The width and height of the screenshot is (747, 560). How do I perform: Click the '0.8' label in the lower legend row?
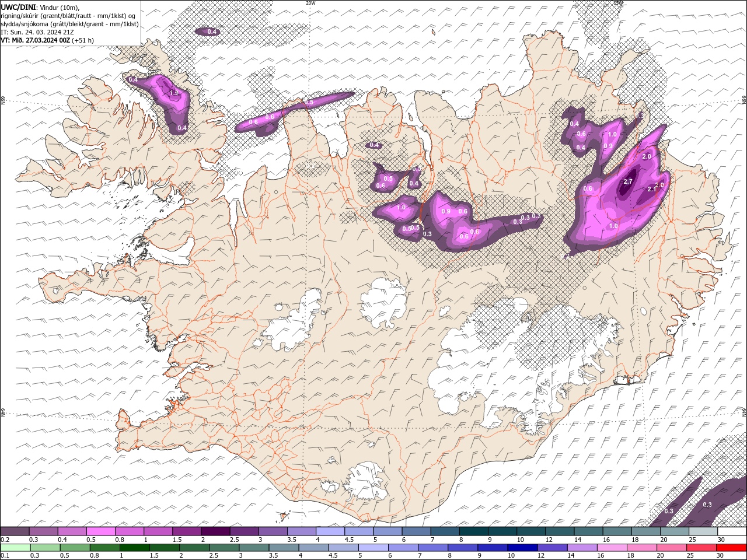[94, 556]
